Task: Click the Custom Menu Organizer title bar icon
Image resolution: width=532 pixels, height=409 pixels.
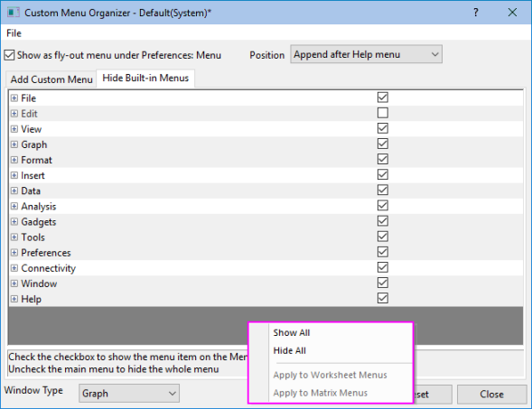Action: point(14,13)
